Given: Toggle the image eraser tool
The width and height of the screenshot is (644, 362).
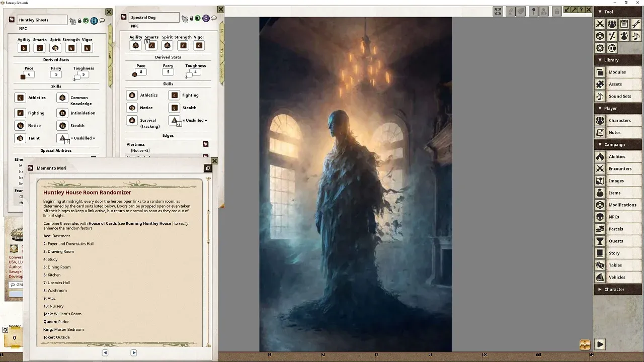Looking at the screenshot, I should click(x=520, y=11).
